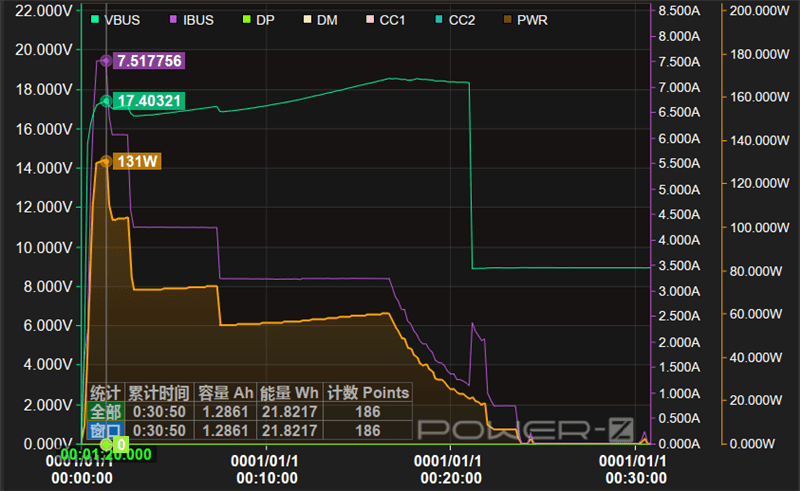800x491 pixels.
Task: Select the 窗口 statistics row header
Action: tap(106, 430)
